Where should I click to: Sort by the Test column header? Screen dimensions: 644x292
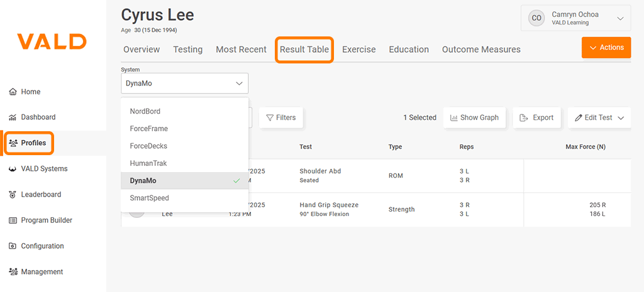[306, 147]
